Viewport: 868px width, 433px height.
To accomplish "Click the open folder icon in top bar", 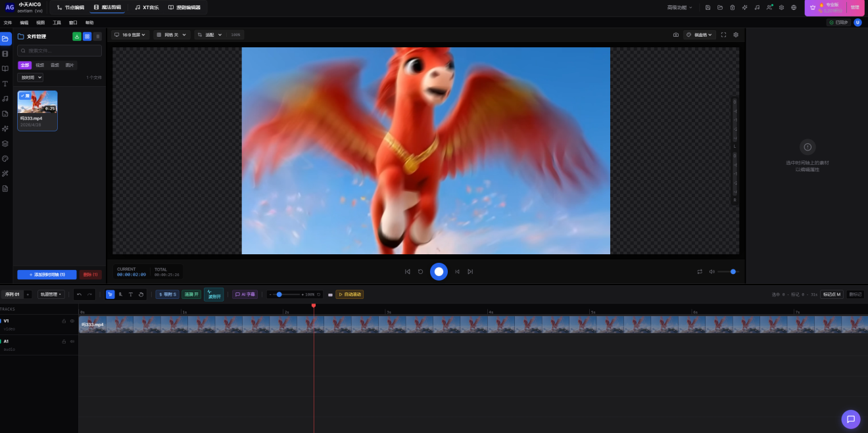I will pyautogui.click(x=720, y=7).
